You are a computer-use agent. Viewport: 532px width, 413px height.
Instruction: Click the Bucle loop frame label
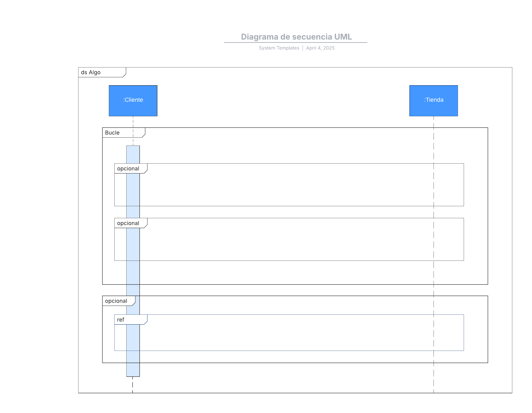[x=112, y=133]
